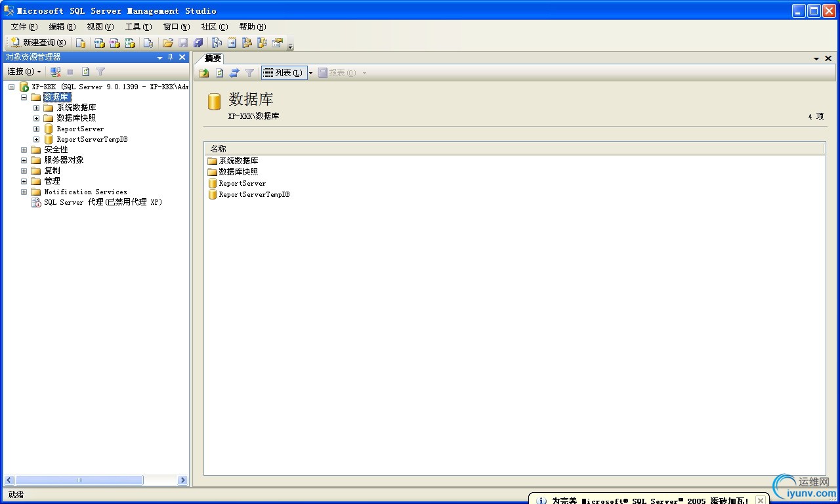Click the Open File folder icon
Screen dimensions: 840x504
click(168, 43)
